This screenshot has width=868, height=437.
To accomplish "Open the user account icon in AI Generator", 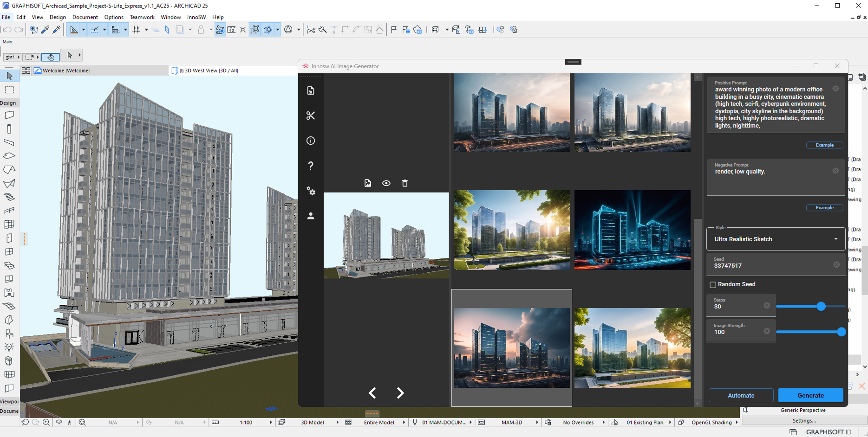I will point(311,216).
